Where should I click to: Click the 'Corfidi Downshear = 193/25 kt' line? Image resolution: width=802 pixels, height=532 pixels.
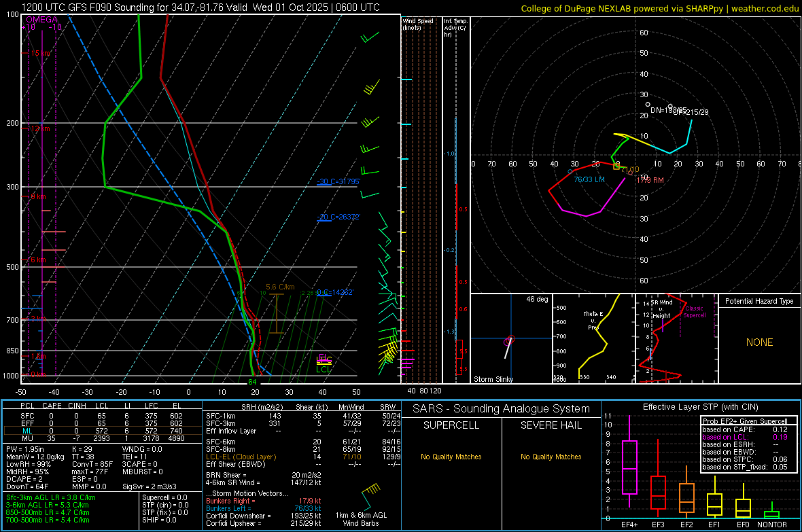[x=264, y=516]
